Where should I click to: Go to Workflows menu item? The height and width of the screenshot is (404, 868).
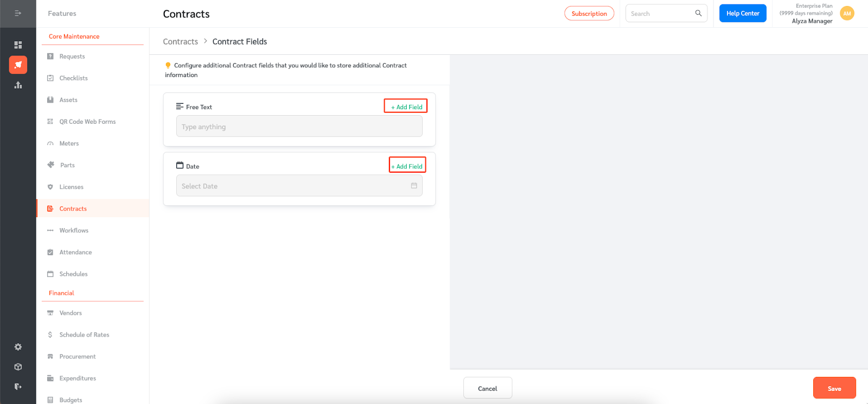click(x=74, y=230)
